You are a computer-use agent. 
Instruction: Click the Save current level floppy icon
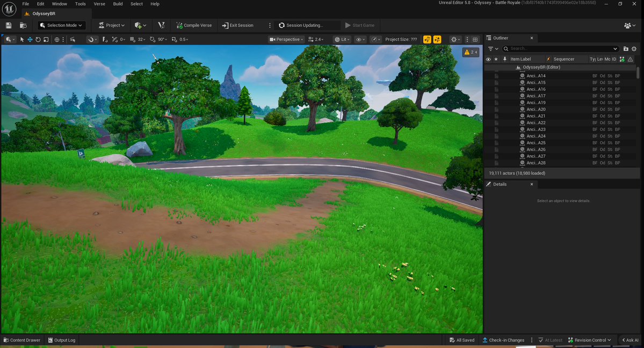click(x=8, y=25)
